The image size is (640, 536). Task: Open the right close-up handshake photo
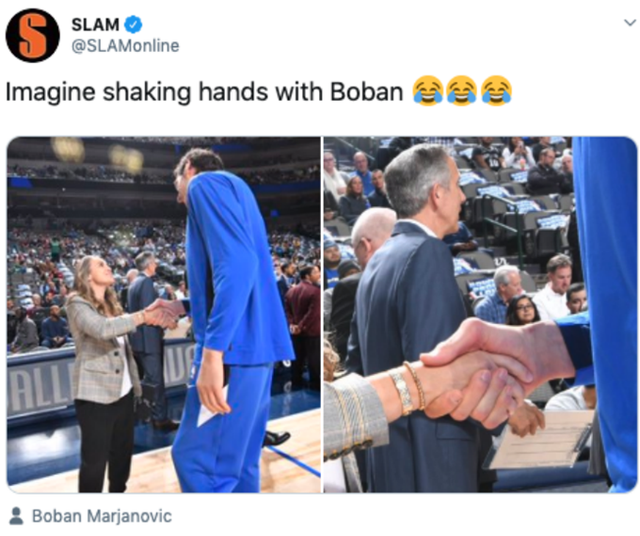point(480,314)
